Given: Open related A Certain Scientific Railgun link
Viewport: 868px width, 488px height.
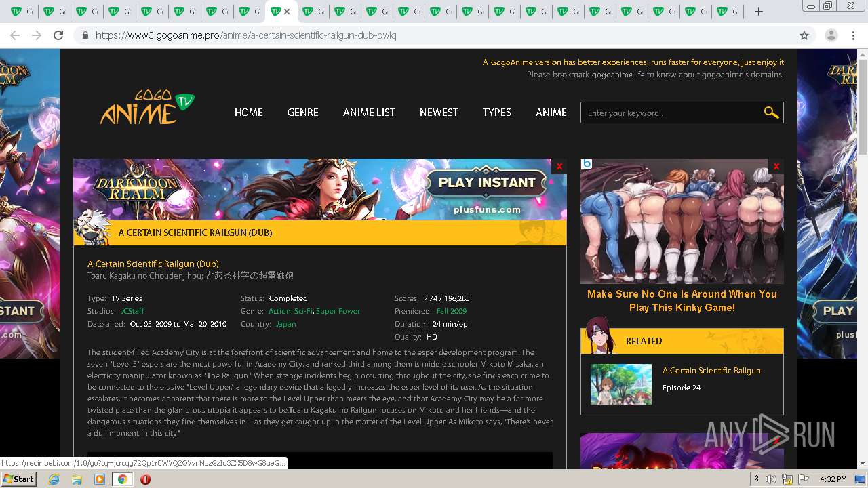Looking at the screenshot, I should tap(711, 371).
